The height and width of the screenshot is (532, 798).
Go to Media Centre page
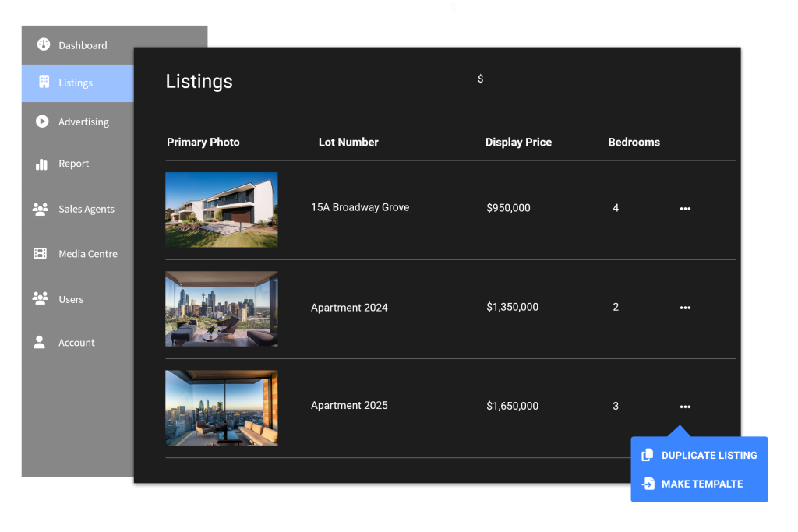point(87,254)
